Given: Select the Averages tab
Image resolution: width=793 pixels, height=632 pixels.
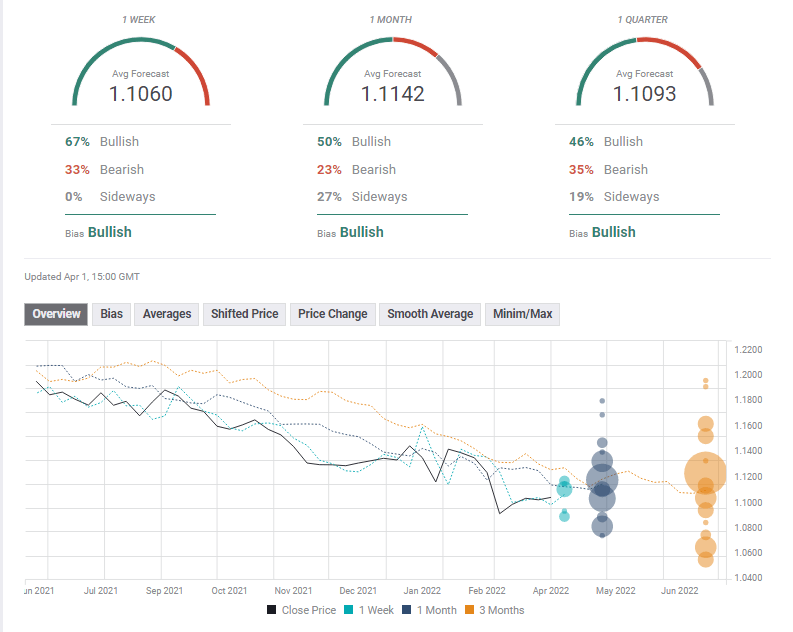Looking at the screenshot, I should (167, 314).
